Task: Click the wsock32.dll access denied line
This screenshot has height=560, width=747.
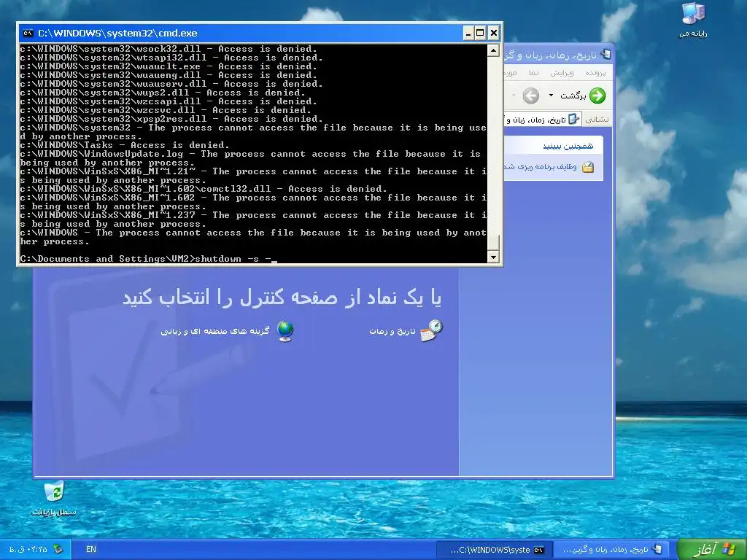Action: tap(169, 49)
